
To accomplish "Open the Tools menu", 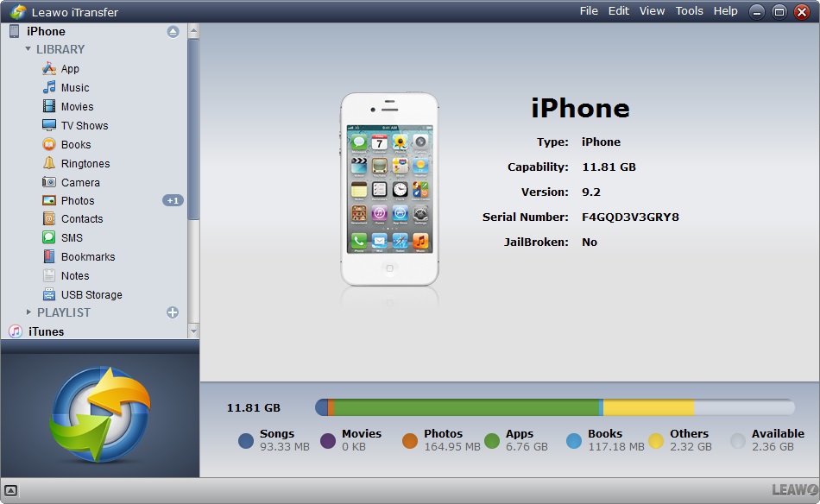I will pyautogui.click(x=689, y=11).
